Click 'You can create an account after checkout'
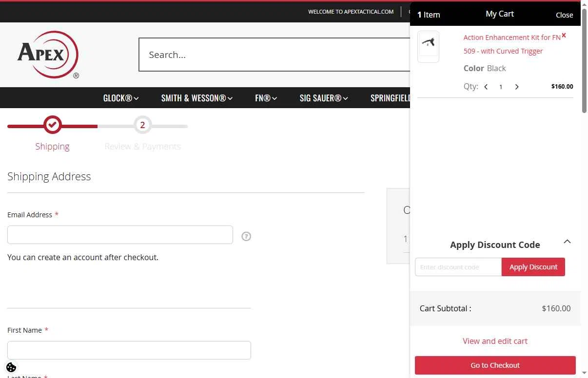Viewport: 588px width, 378px height. [x=83, y=257]
